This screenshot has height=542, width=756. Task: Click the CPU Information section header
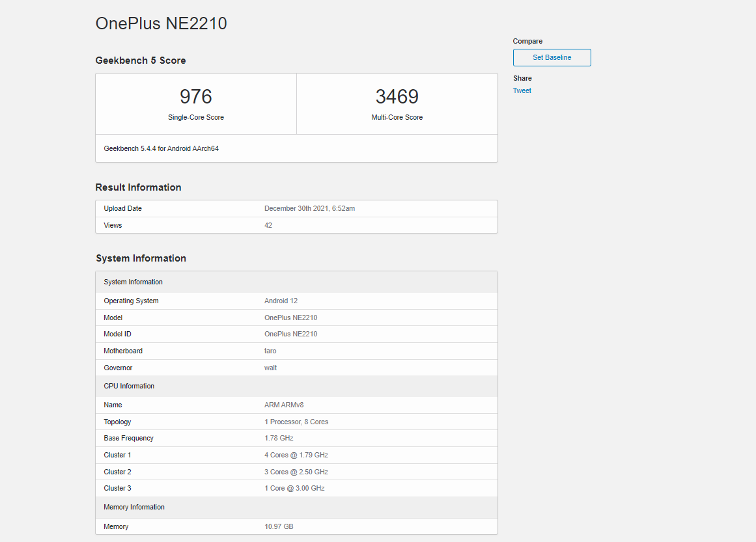tap(129, 386)
